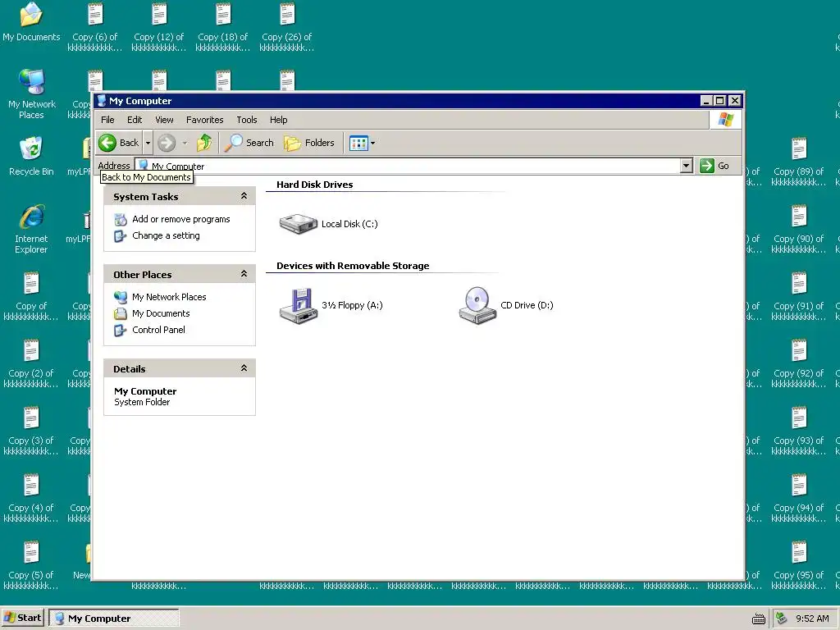The width and height of the screenshot is (840, 630).
Task: Click the keyboard icon in system tray
Action: [759, 619]
